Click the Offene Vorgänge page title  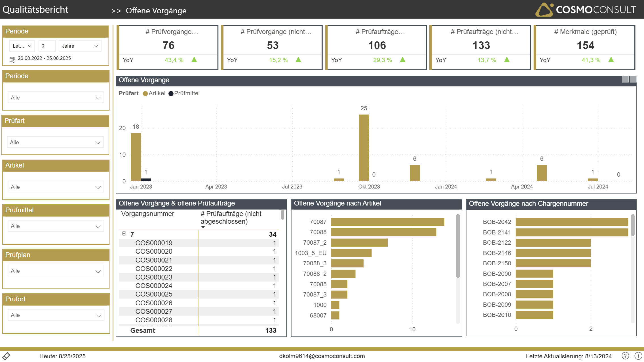(156, 11)
